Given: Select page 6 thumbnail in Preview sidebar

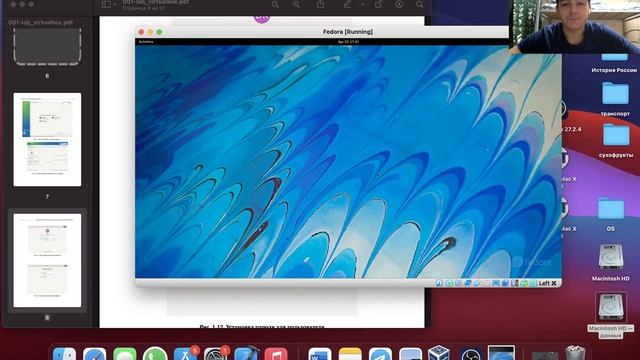Looking at the screenshot, I should pos(47,47).
